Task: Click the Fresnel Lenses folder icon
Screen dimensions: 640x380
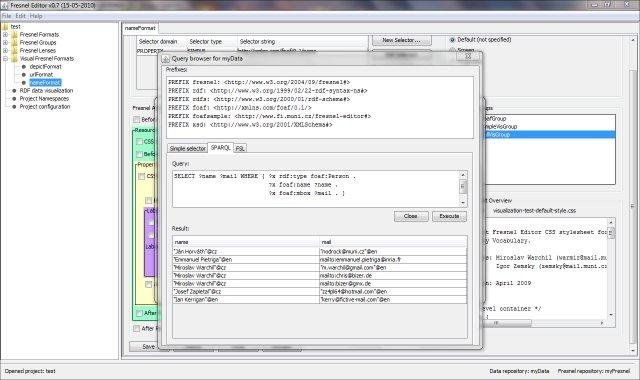Action: point(15,51)
